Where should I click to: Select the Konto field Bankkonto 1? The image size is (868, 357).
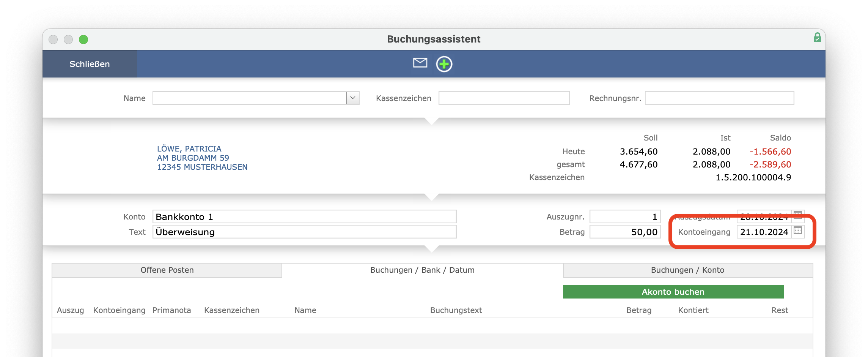point(304,216)
